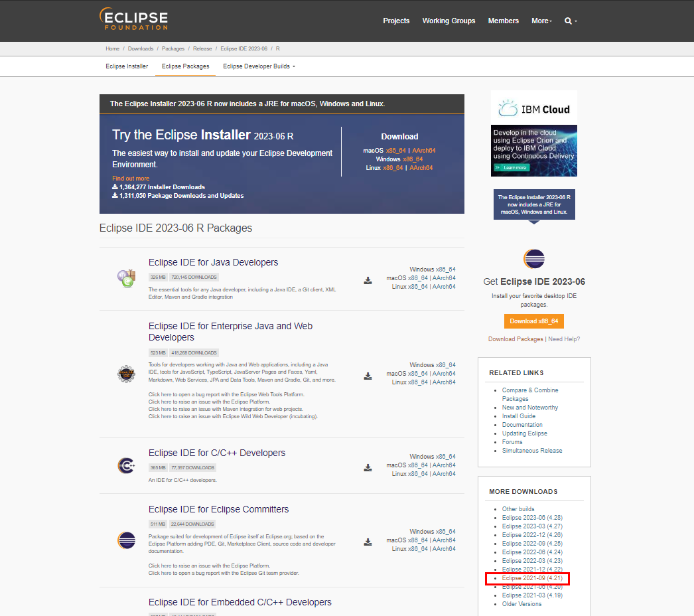Download installer for macOS x86_64
This screenshot has width=694, height=616.
click(395, 151)
